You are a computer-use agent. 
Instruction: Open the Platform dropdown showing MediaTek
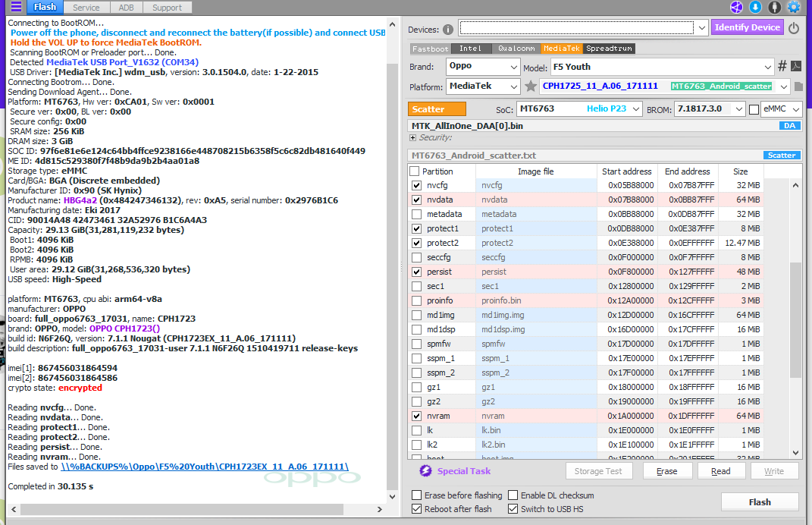click(x=483, y=86)
